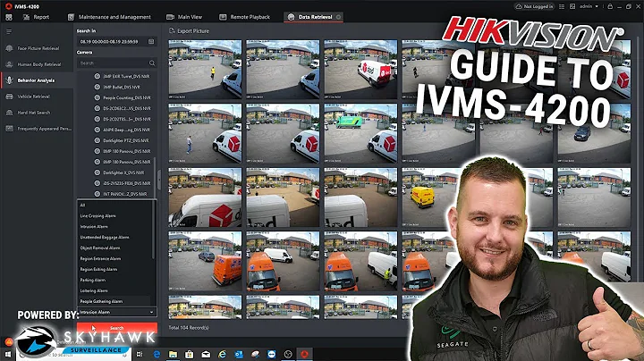Select the Data Retrieval tab

pyautogui.click(x=311, y=17)
